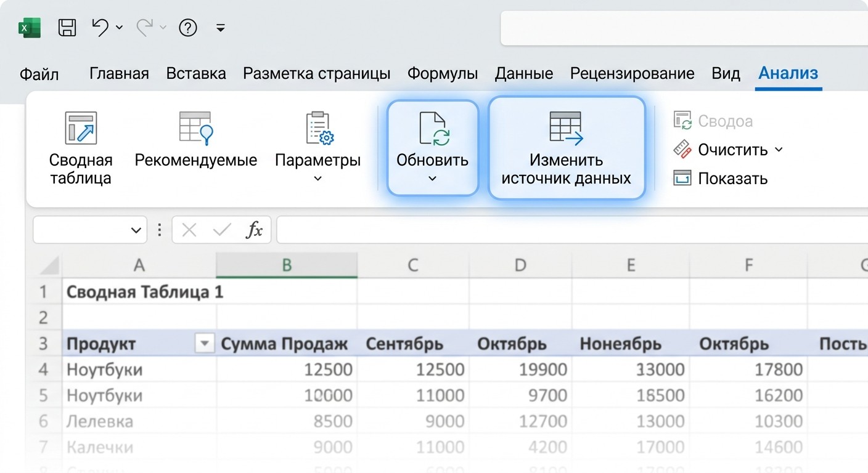Image resolution: width=868 pixels, height=473 pixels.
Task: Switch to the Главная tab
Action: click(x=119, y=73)
